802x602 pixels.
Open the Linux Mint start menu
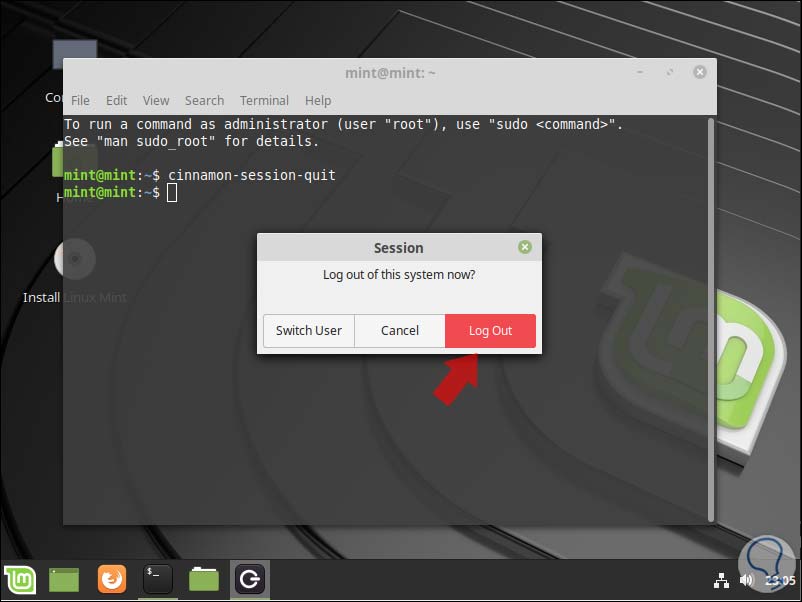20,579
